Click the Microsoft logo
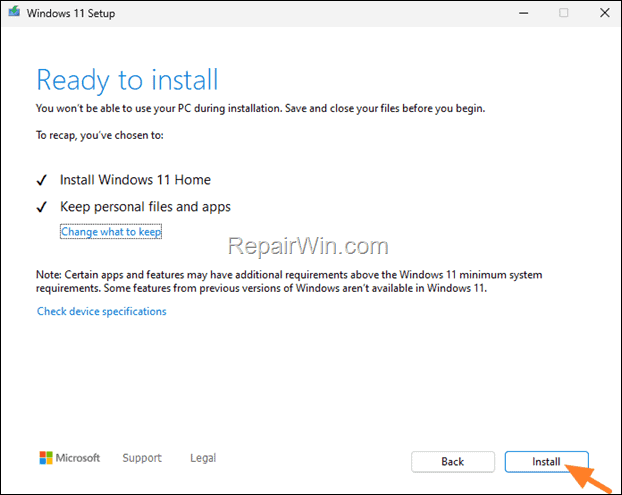622x495 pixels. coord(70,458)
